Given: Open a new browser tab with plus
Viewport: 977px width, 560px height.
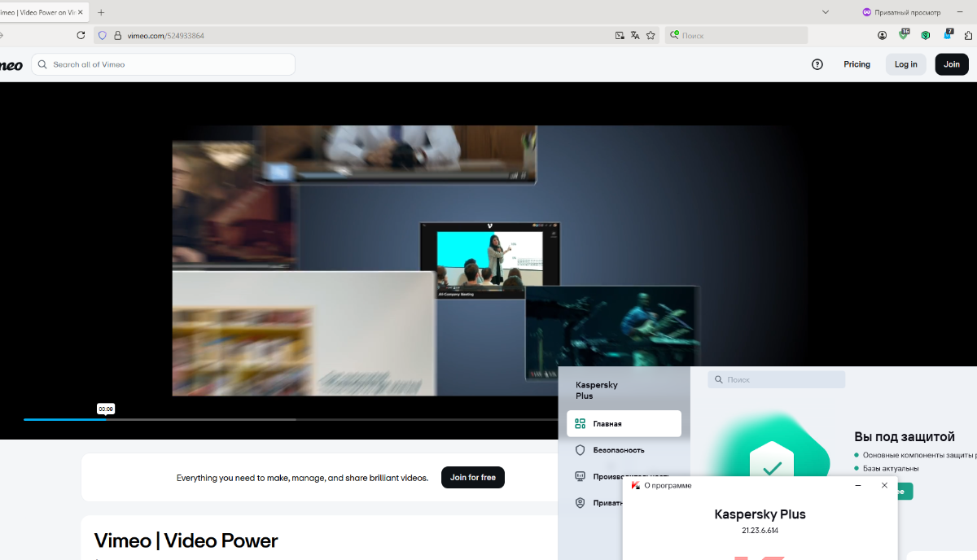Looking at the screenshot, I should point(101,12).
